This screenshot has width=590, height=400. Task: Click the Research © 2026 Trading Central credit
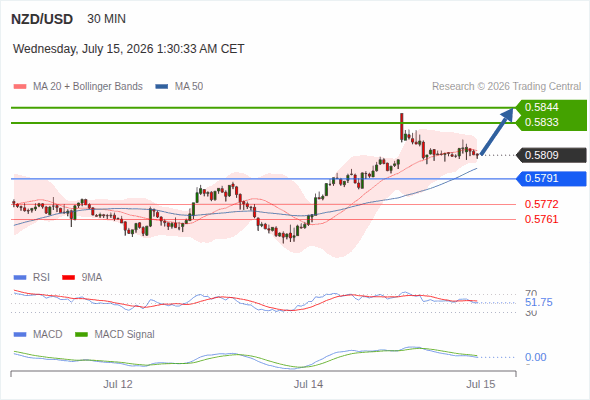[x=506, y=87]
